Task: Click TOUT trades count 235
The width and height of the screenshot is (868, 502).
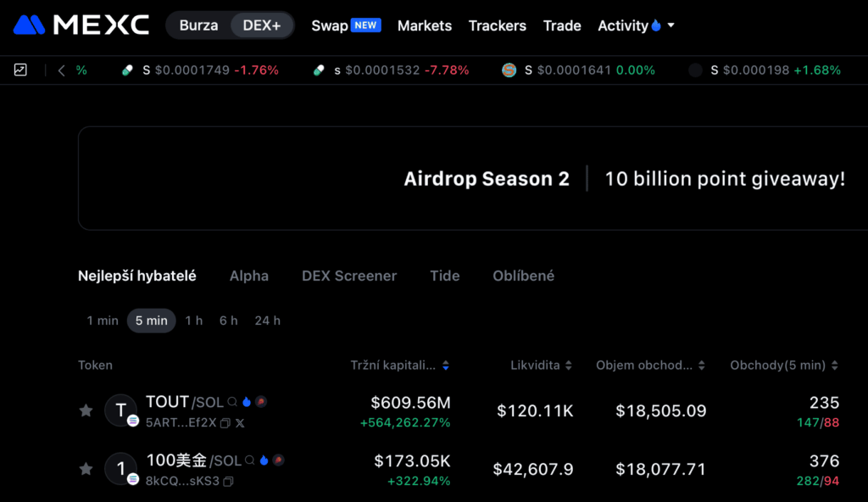Action: (824, 402)
